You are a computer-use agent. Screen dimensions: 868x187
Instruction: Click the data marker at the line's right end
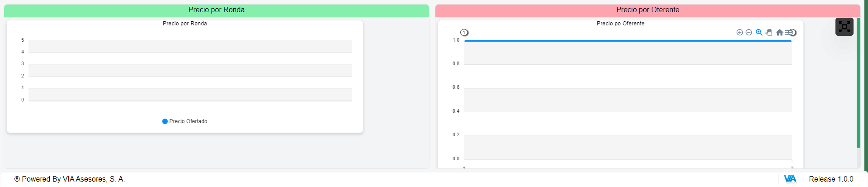point(793,33)
